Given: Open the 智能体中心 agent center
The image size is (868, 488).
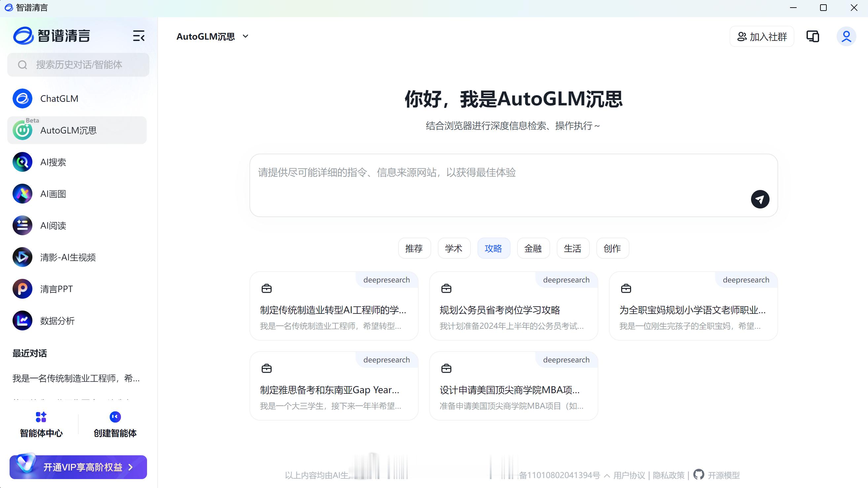Looking at the screenshot, I should coord(41,425).
